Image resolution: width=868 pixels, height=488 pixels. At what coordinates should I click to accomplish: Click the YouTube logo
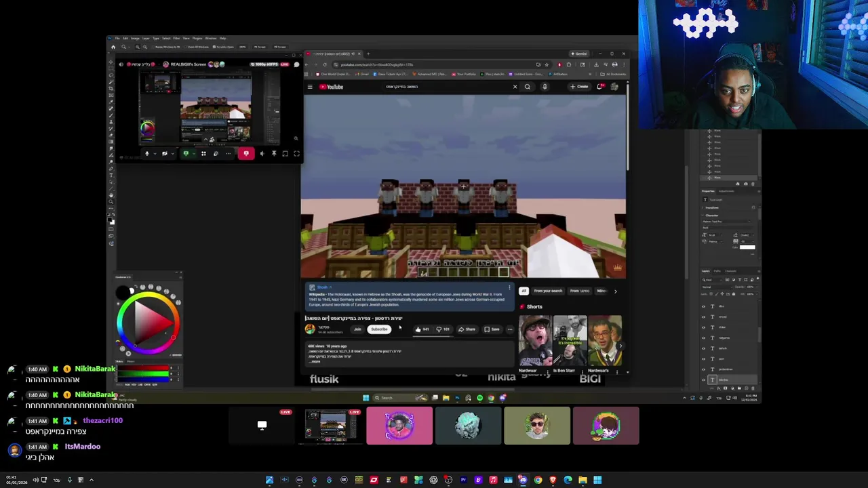(x=332, y=87)
